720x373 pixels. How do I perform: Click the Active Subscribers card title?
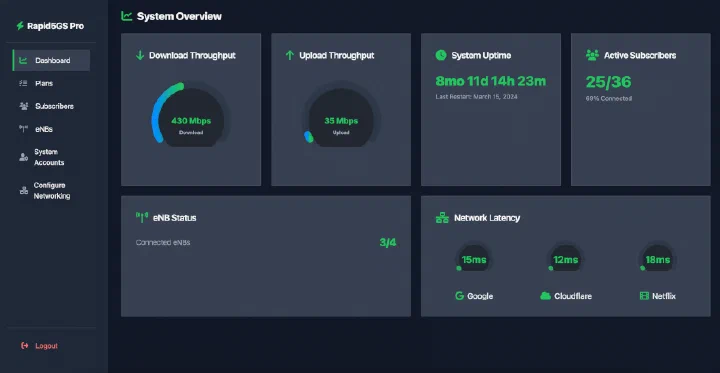[x=640, y=56]
